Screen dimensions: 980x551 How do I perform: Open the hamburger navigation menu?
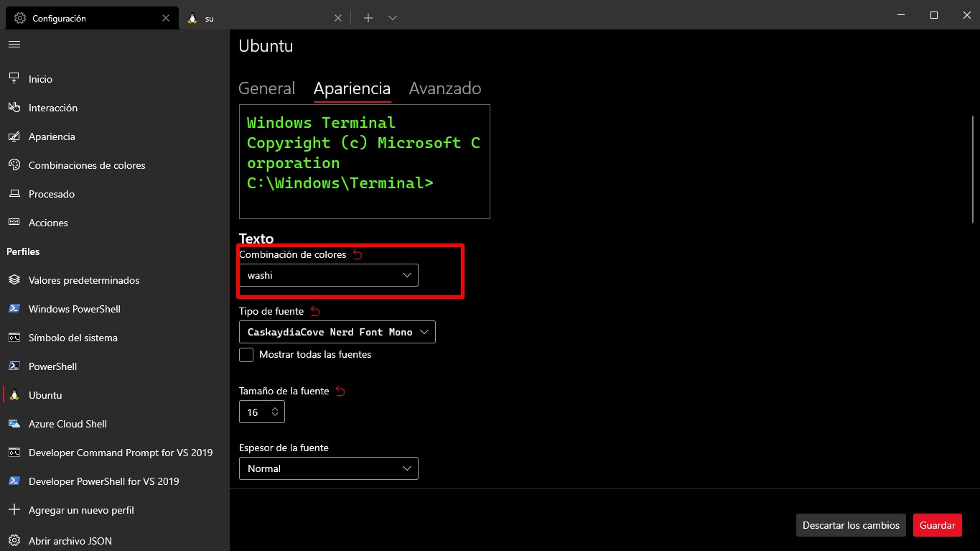[14, 45]
